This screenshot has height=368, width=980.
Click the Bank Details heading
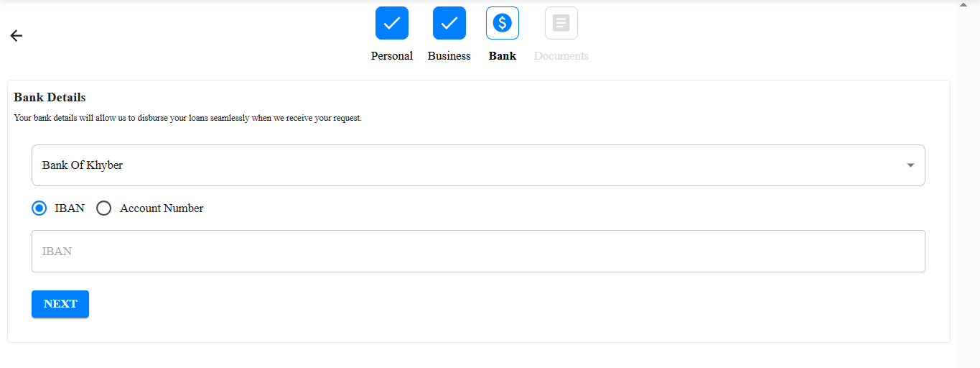pos(50,98)
